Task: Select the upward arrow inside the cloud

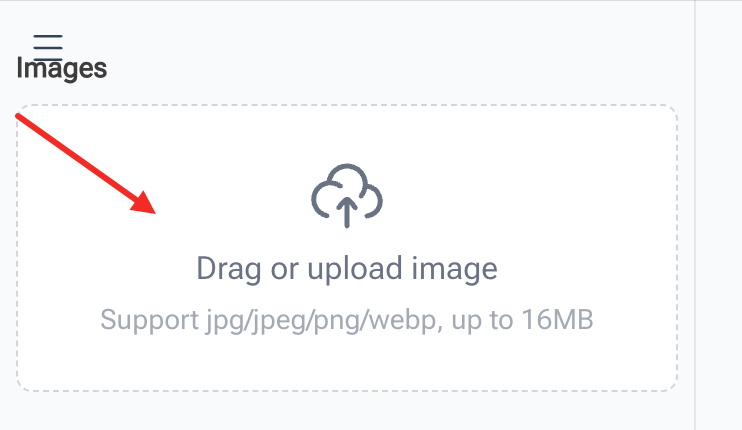Action: (x=347, y=212)
